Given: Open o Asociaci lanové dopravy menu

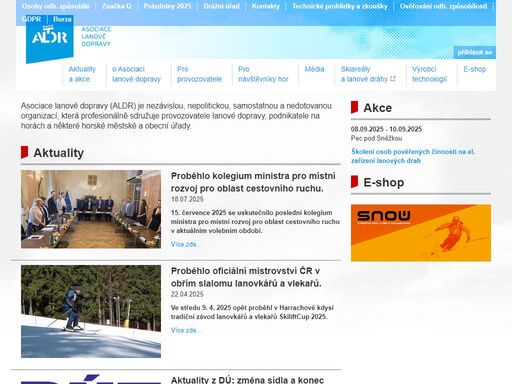Looking at the screenshot, I should [136, 74].
